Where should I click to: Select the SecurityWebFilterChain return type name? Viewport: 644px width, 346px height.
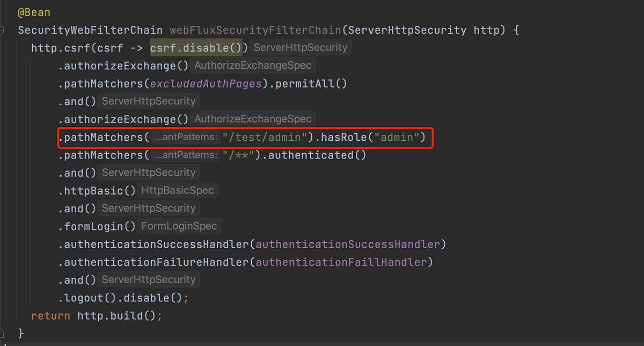click(x=90, y=30)
